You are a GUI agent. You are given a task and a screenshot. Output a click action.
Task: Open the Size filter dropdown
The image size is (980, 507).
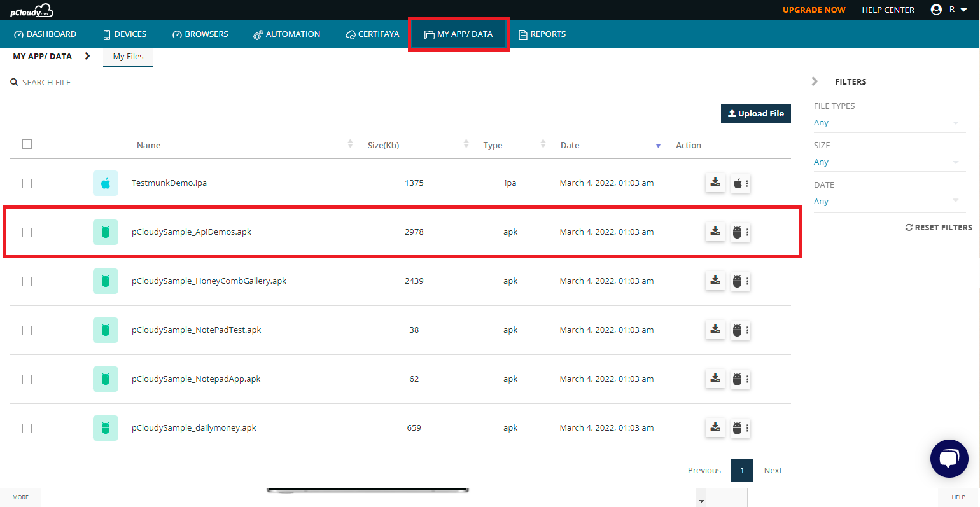[890, 162]
